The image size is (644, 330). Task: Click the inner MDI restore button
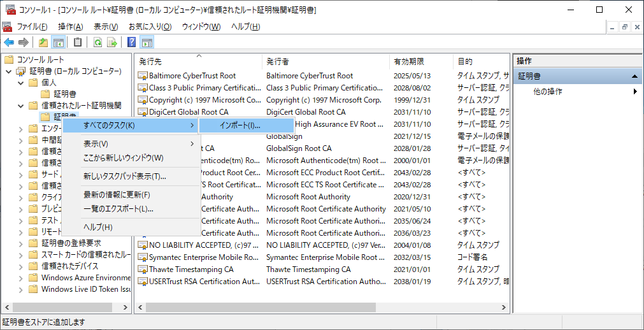point(625,27)
